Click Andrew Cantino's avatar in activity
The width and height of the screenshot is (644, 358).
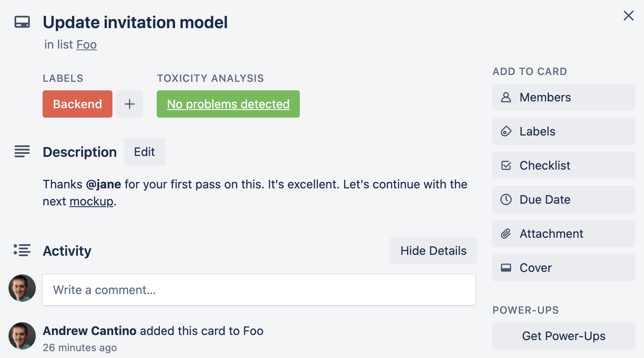(22, 336)
